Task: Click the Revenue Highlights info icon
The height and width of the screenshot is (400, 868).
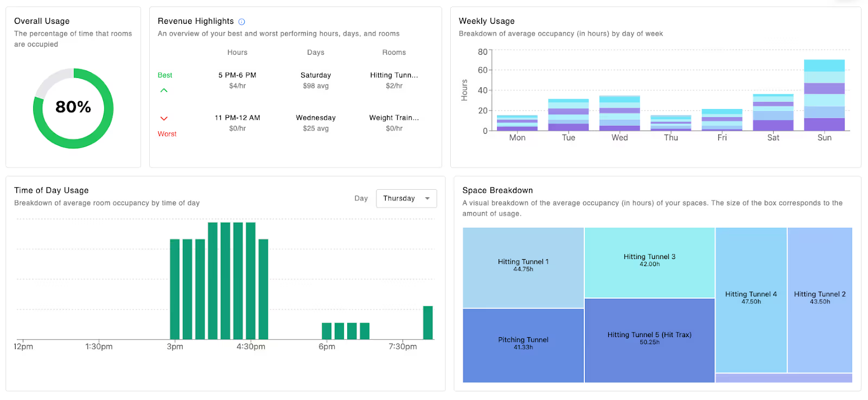Action: click(x=241, y=22)
